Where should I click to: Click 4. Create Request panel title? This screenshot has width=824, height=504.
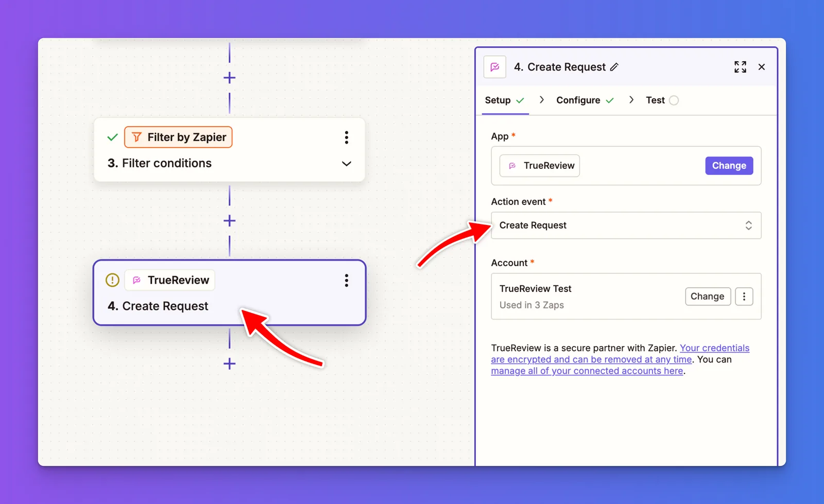pyautogui.click(x=560, y=67)
